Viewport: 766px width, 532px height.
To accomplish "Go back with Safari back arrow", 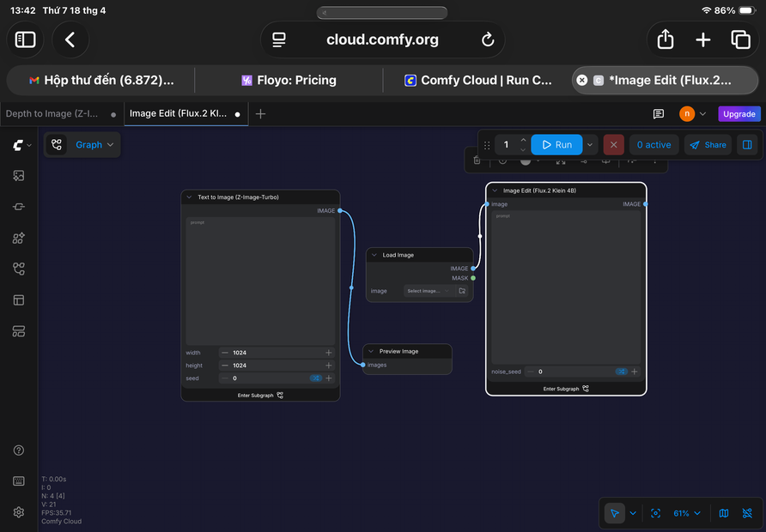I will tap(70, 39).
